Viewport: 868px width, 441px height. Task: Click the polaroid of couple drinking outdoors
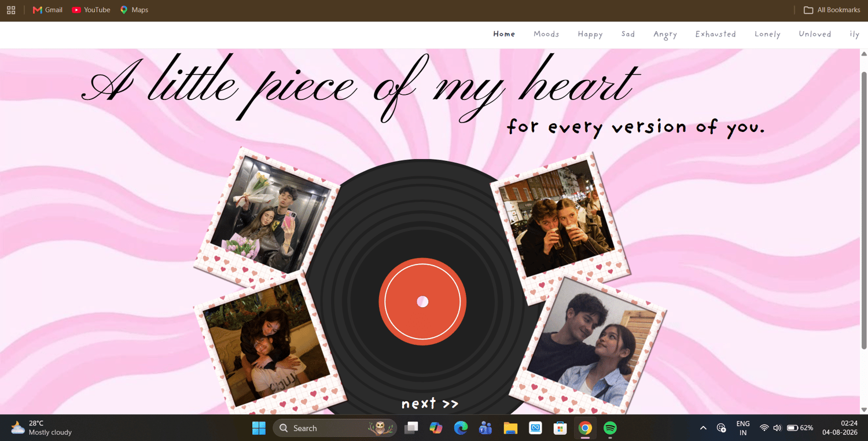pyautogui.click(x=560, y=229)
